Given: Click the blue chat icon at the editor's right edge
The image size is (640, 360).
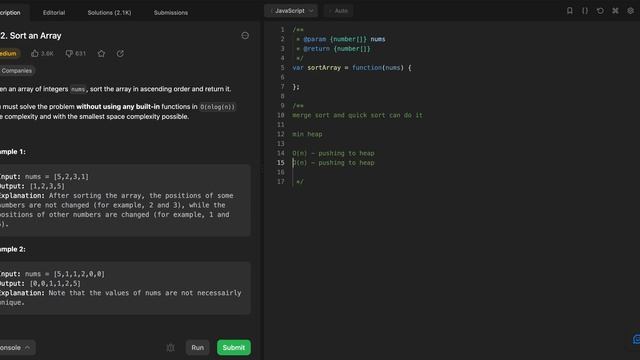Looking at the screenshot, I should tap(636, 340).
